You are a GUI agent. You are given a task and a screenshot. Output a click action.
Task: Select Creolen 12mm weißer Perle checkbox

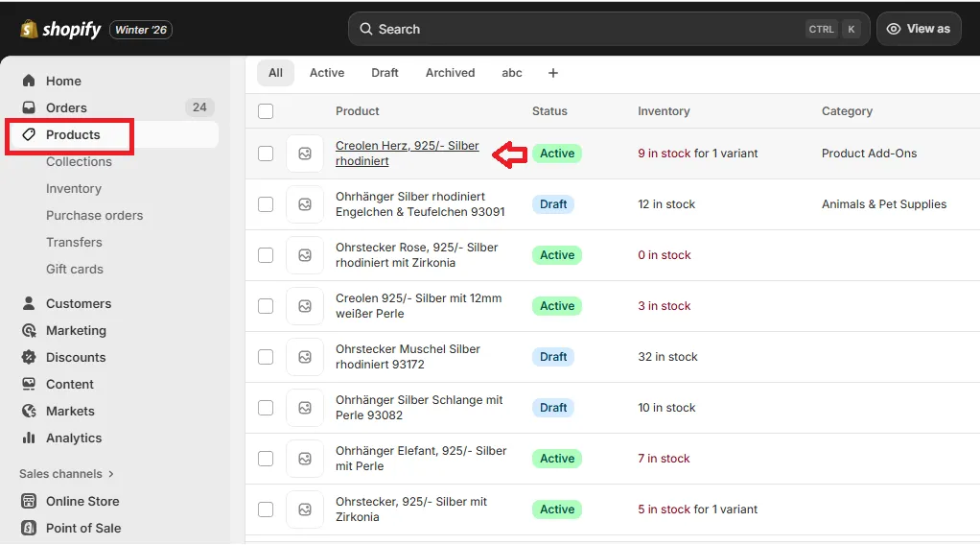pos(266,306)
